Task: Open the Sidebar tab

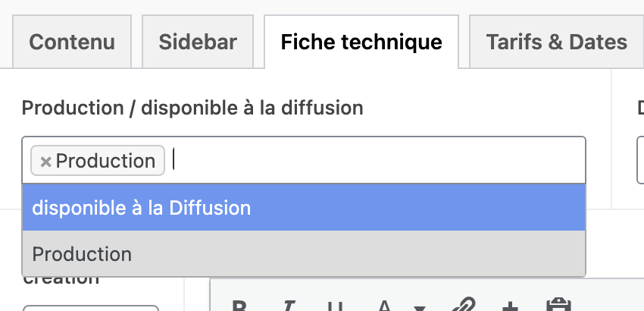Action: point(198,42)
